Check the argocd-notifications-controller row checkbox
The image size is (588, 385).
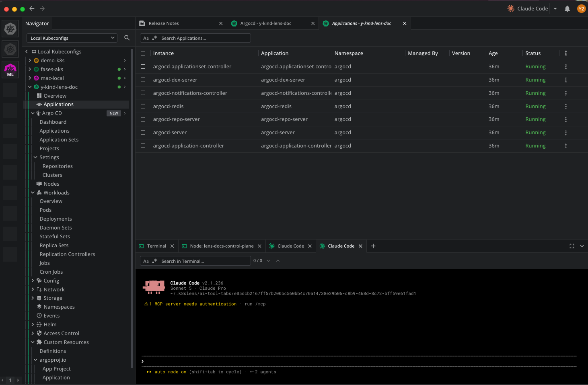click(x=143, y=93)
